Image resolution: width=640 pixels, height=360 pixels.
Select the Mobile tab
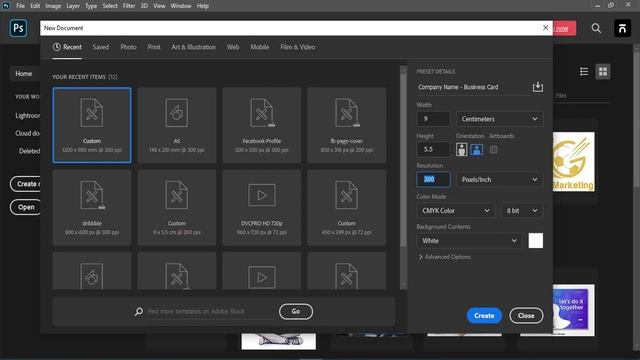coord(260,47)
